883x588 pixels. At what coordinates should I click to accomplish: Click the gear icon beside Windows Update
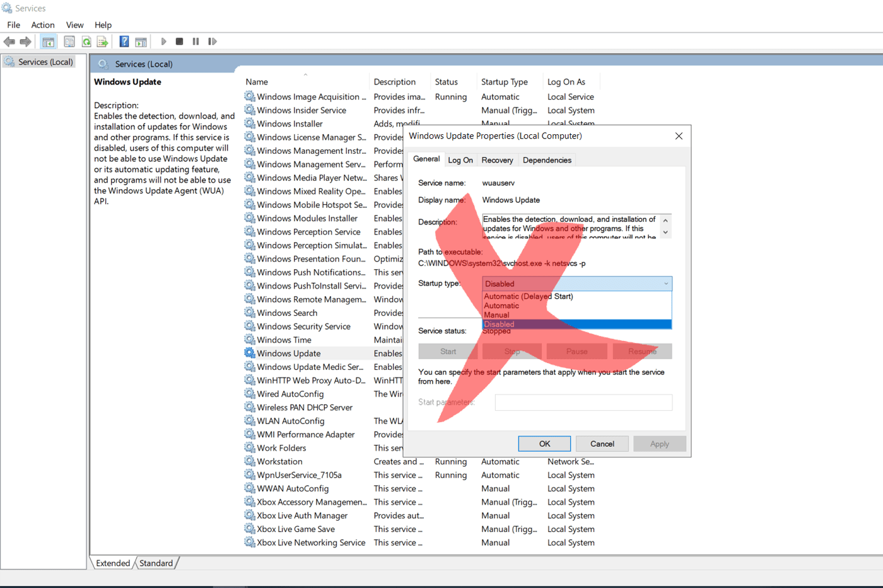tap(250, 353)
